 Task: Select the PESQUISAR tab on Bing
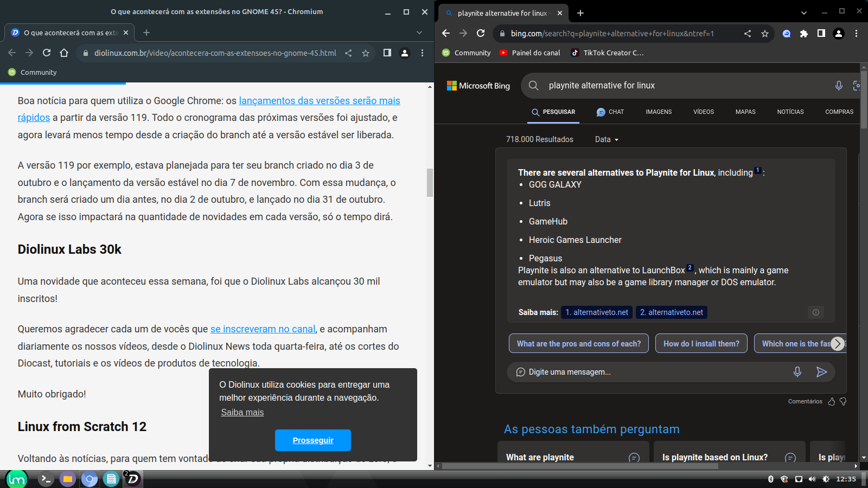click(553, 112)
